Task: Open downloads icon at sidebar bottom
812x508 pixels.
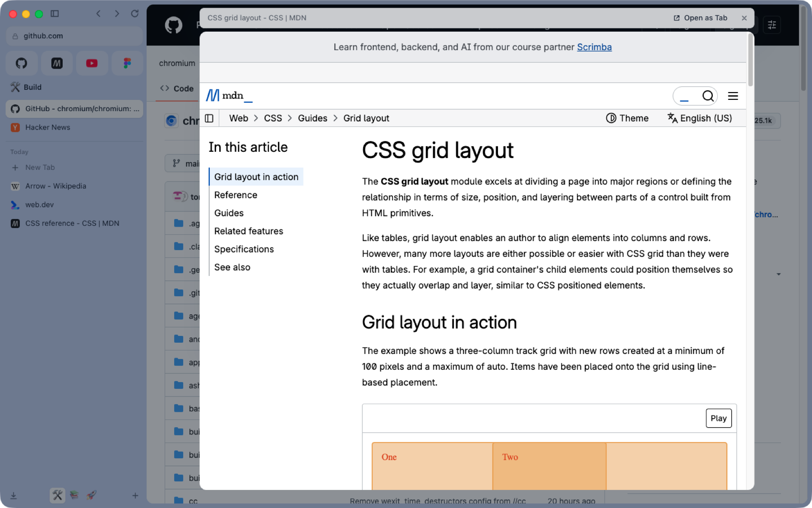Action: (x=14, y=495)
